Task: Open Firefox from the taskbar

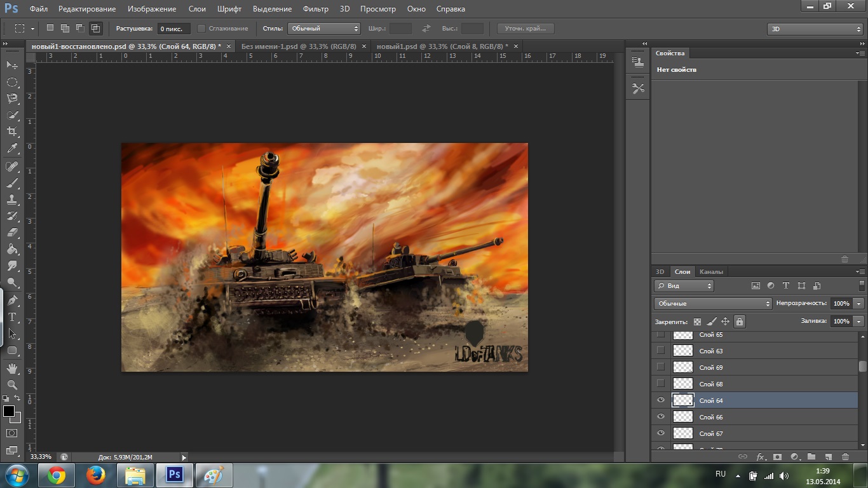Action: [x=96, y=475]
